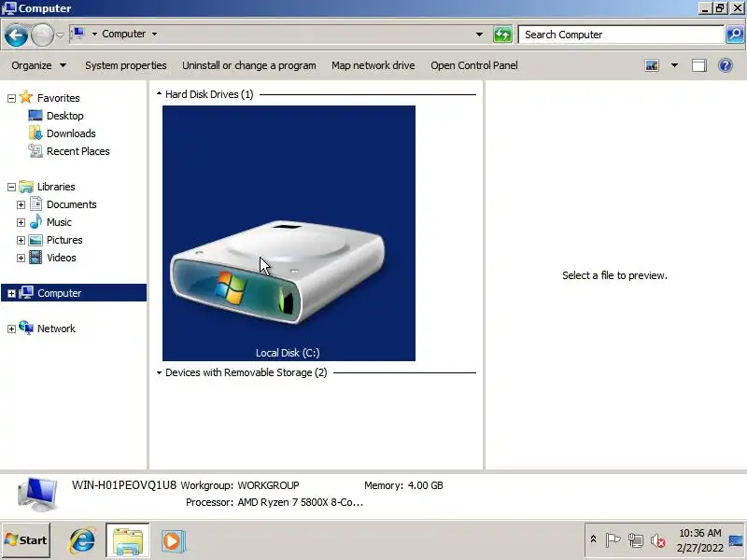Viewport: 747px width, 560px height.
Task: Open the clock showing 10:36 AM
Action: coord(699,540)
